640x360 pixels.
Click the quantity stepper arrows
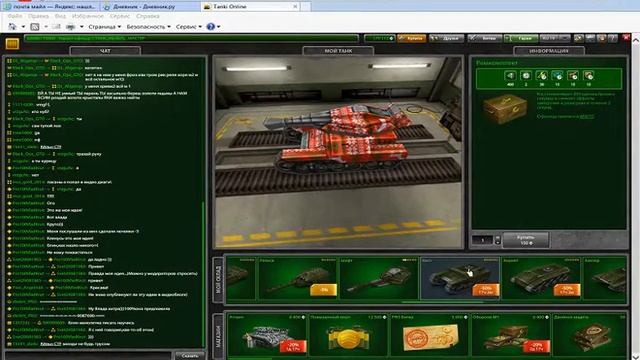(x=497, y=240)
